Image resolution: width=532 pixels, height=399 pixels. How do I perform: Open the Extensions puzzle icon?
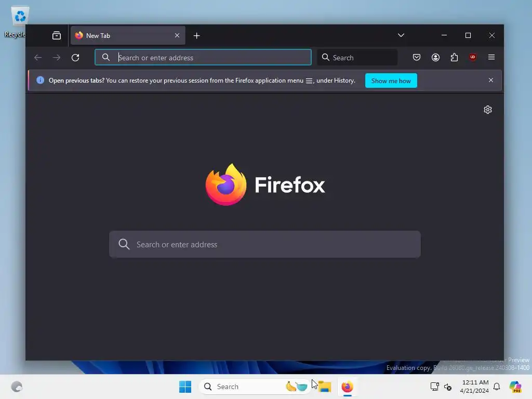click(454, 57)
